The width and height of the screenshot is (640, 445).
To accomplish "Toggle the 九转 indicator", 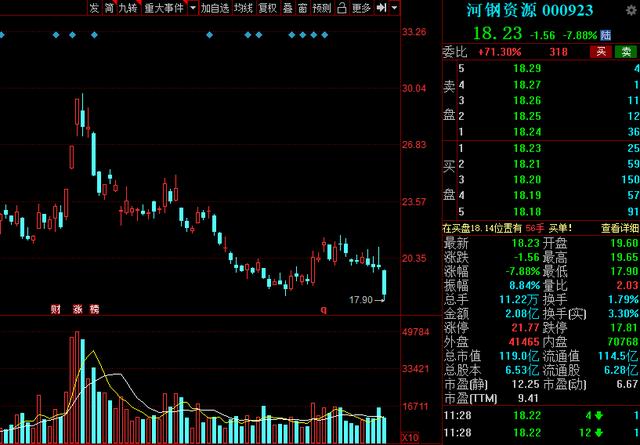I will (x=128, y=8).
